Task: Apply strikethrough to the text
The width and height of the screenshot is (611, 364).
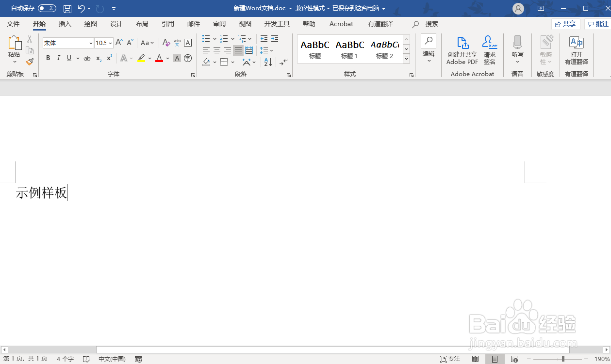Action: click(x=87, y=58)
